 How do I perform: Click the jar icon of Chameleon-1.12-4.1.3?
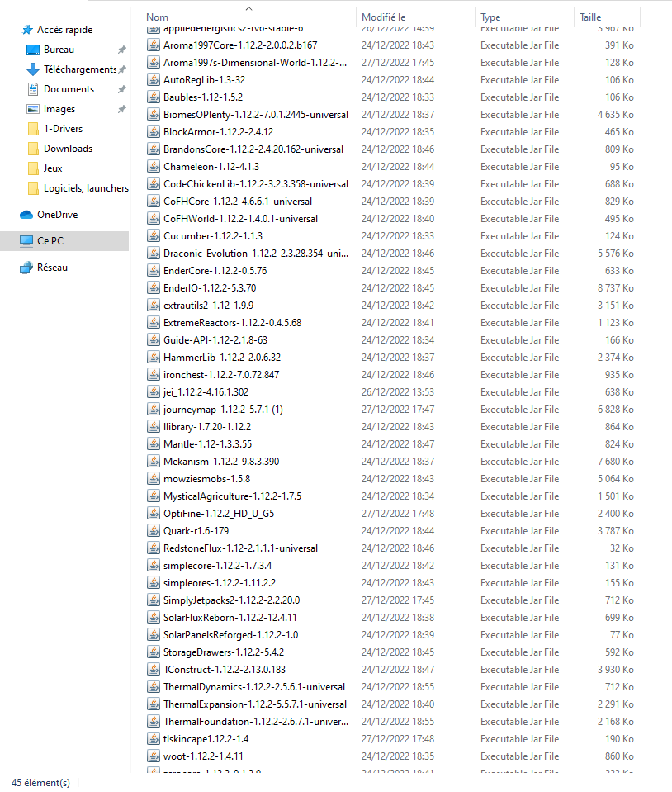154,167
